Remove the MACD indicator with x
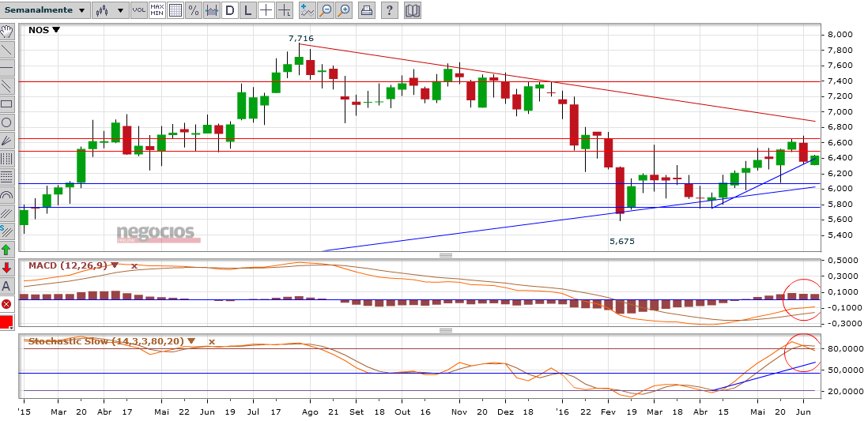This screenshot has width=868, height=421. (x=134, y=265)
